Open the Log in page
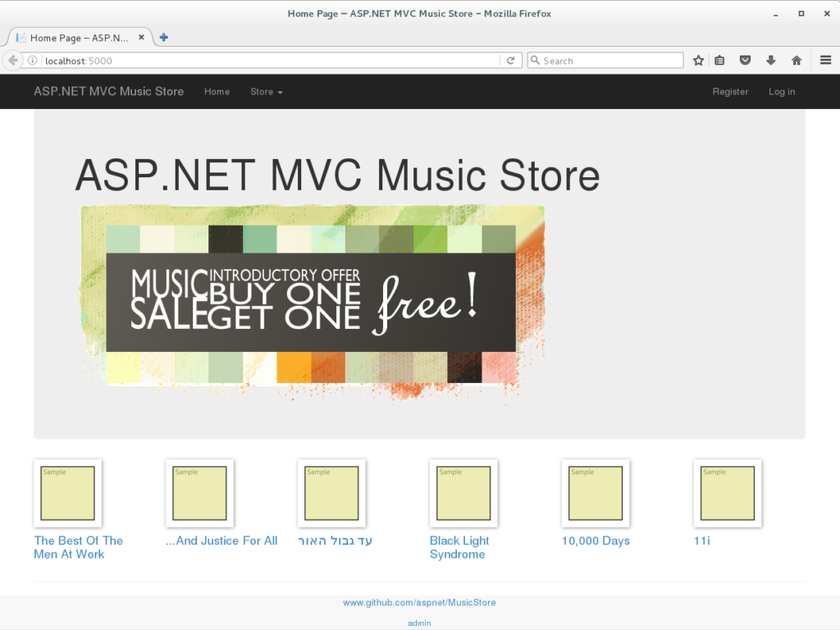The height and width of the screenshot is (630, 840). (781, 92)
